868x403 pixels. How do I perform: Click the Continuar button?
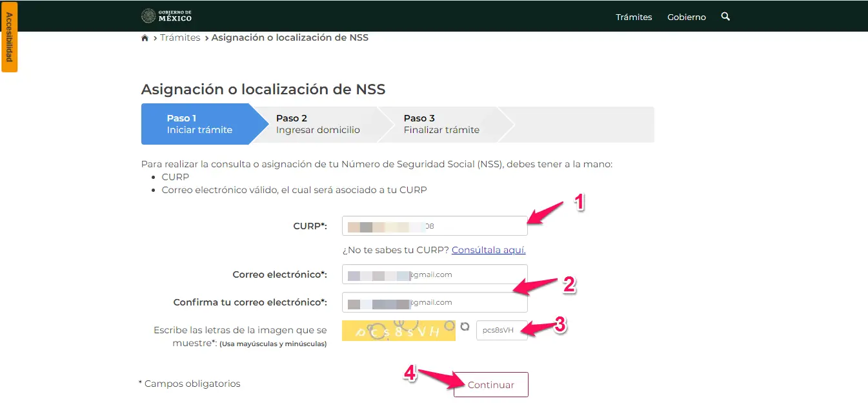click(491, 384)
